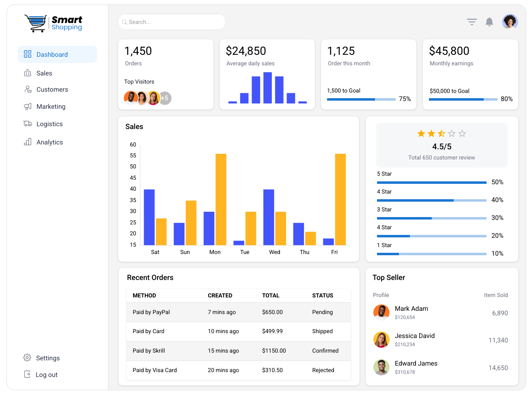Open the Mark Adam seller name
This screenshot has height=394, width=532.
click(x=411, y=308)
